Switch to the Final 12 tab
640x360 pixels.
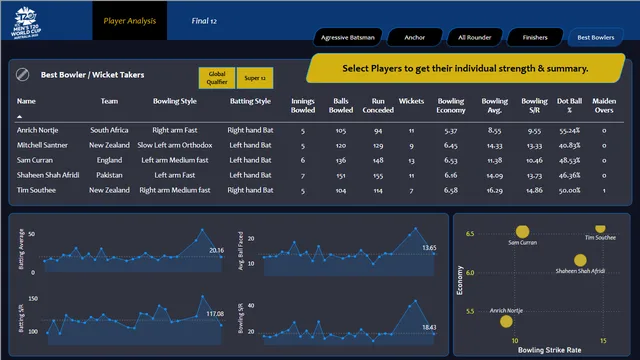pos(204,21)
